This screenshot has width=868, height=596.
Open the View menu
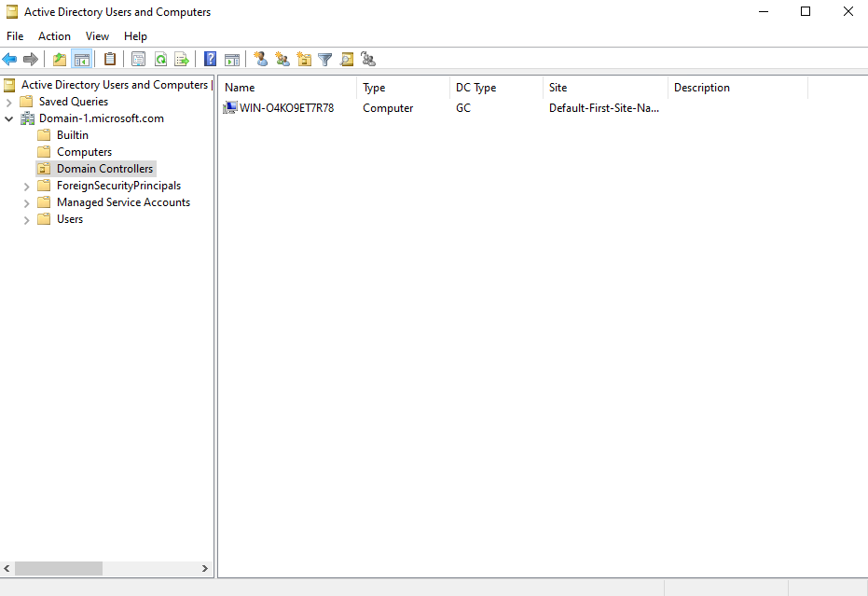pyautogui.click(x=97, y=35)
